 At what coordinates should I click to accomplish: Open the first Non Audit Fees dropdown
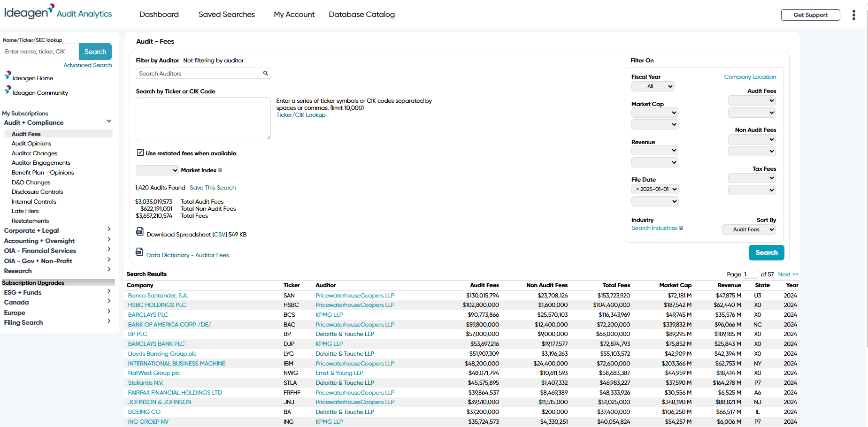[x=752, y=139]
